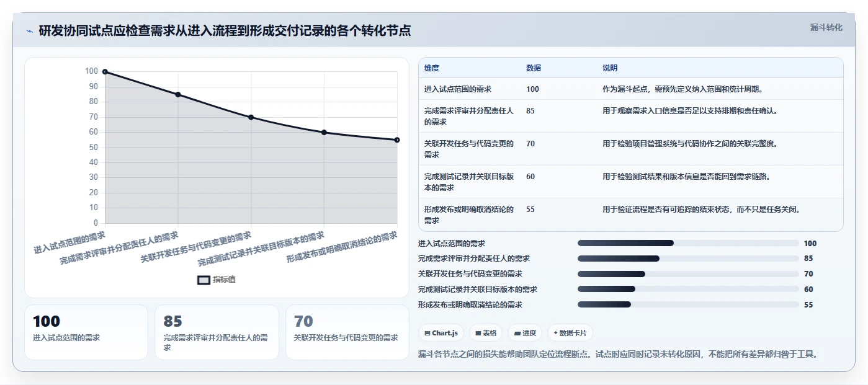Click the chart data point at 70
The image size is (868, 385).
(x=251, y=117)
